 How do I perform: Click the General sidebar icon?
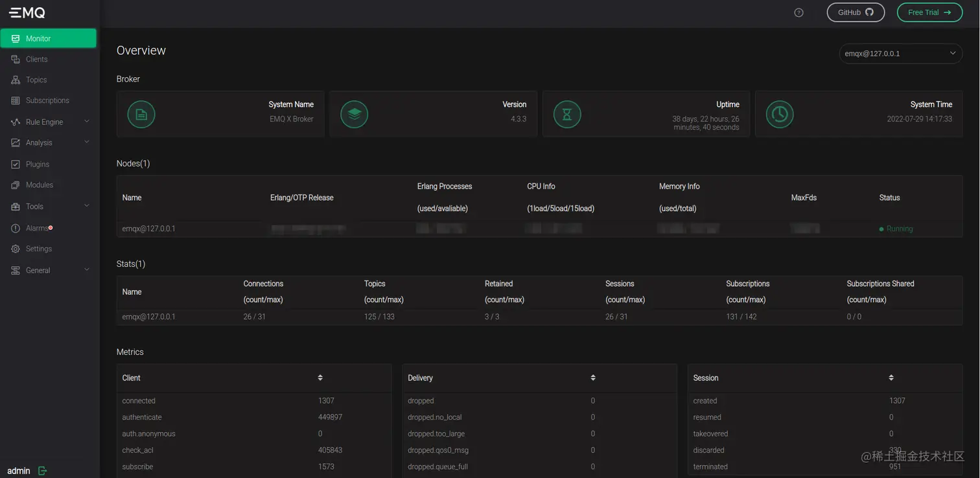16,271
